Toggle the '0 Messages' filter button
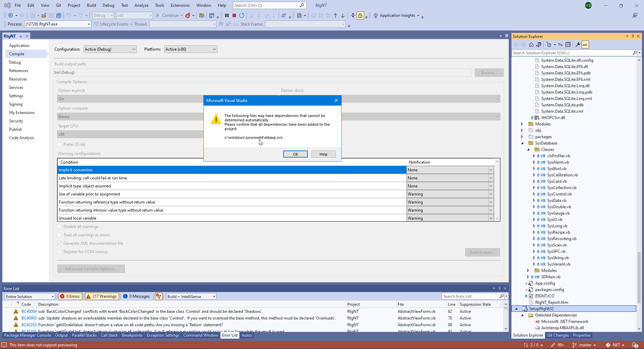This screenshot has height=349, width=644. pyautogui.click(x=137, y=296)
